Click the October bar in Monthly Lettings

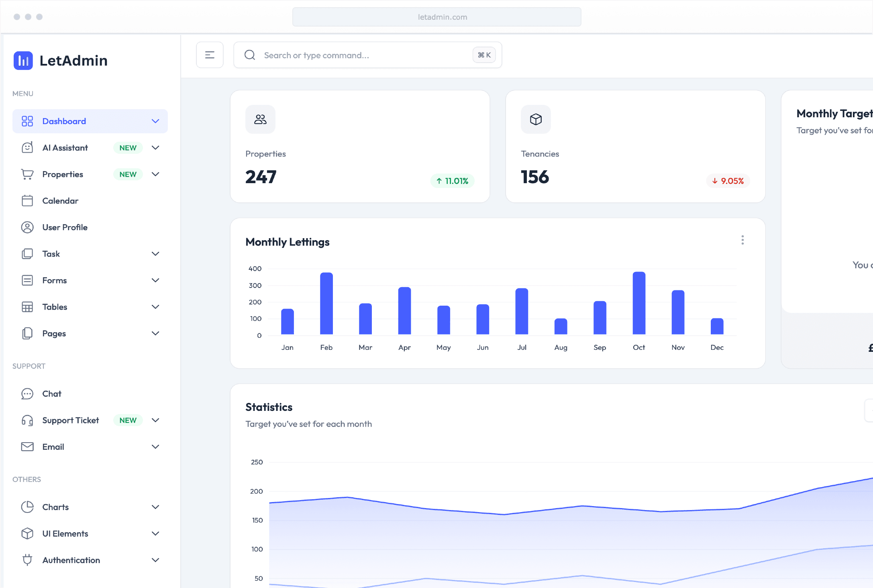click(638, 303)
